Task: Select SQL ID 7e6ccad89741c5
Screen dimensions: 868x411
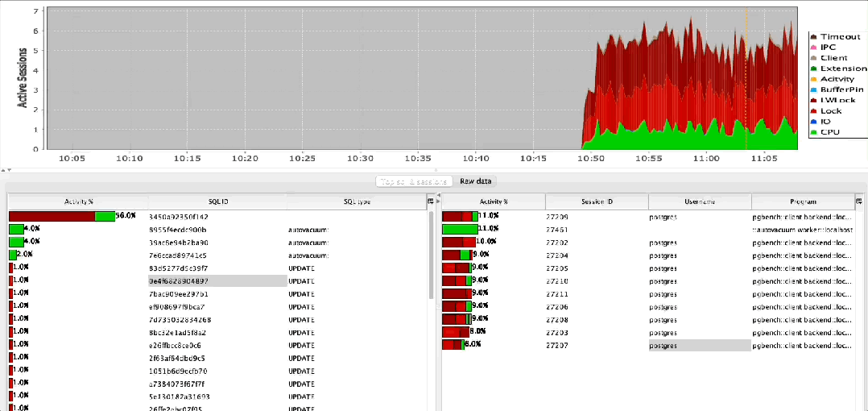Action: coord(178,255)
